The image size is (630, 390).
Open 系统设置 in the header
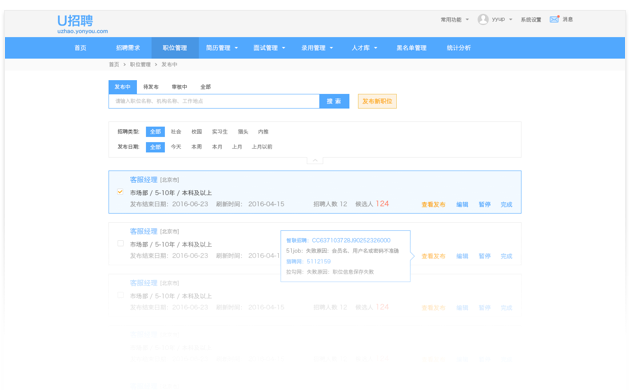pyautogui.click(x=531, y=19)
